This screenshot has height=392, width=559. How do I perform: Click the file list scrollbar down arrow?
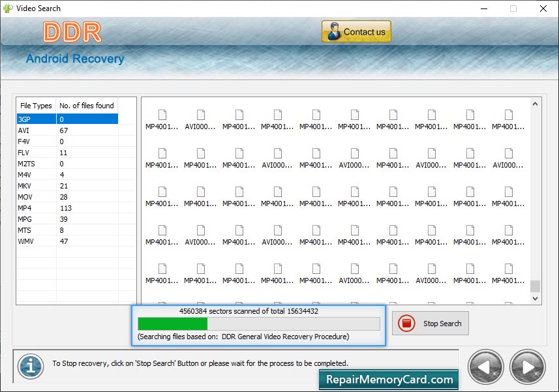(x=535, y=299)
